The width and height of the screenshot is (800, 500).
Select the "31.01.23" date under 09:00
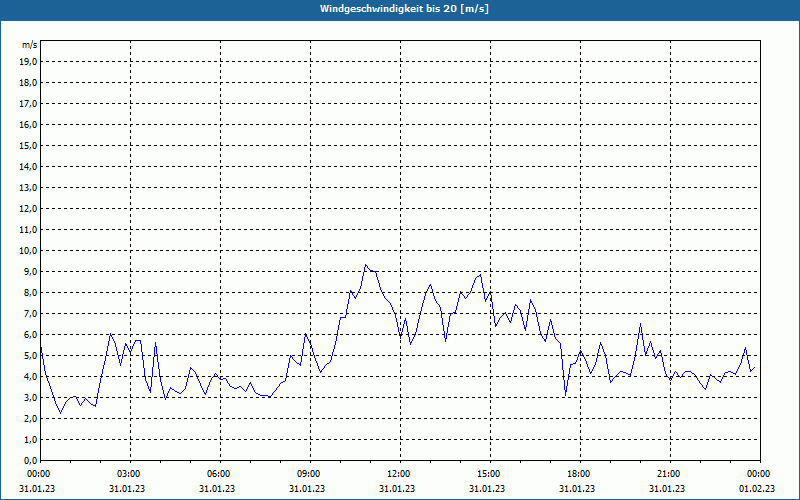coord(307,489)
